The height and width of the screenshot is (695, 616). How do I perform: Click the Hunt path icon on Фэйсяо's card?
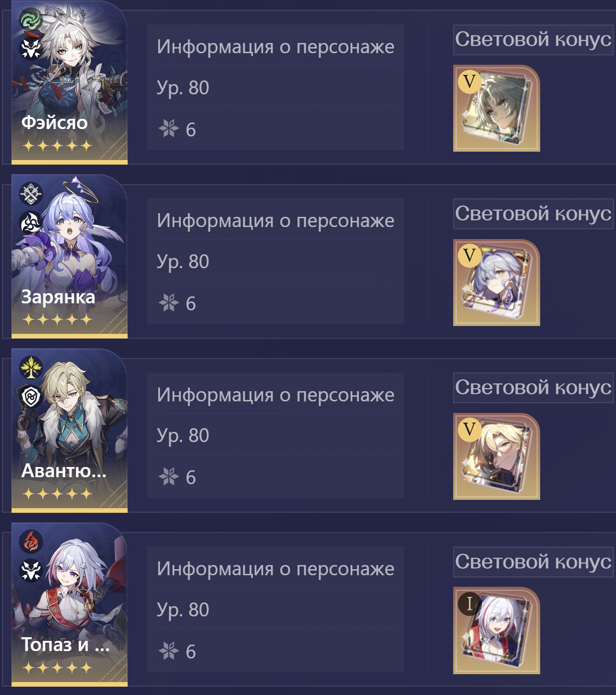(31, 49)
